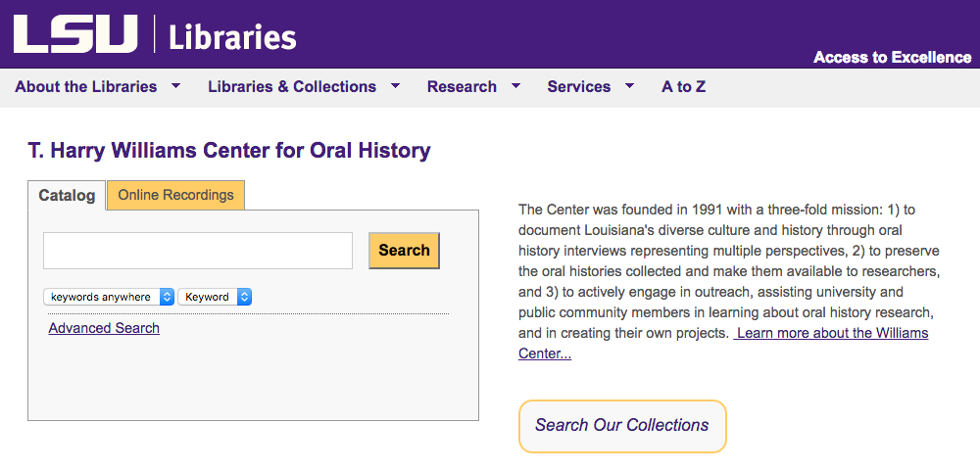Expand the arrow next to About the Libraries
980x471 pixels.
click(x=176, y=85)
